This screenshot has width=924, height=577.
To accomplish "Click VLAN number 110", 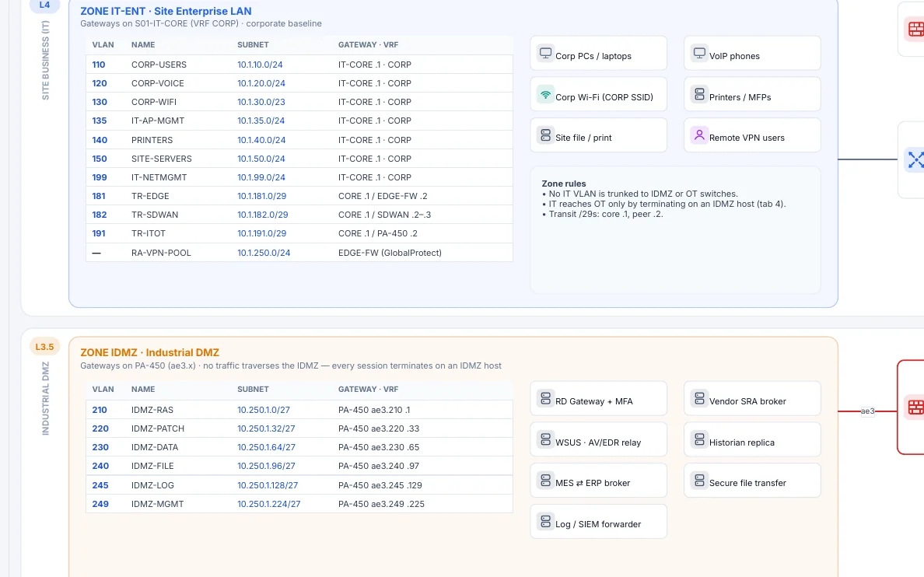I will pyautogui.click(x=99, y=65).
